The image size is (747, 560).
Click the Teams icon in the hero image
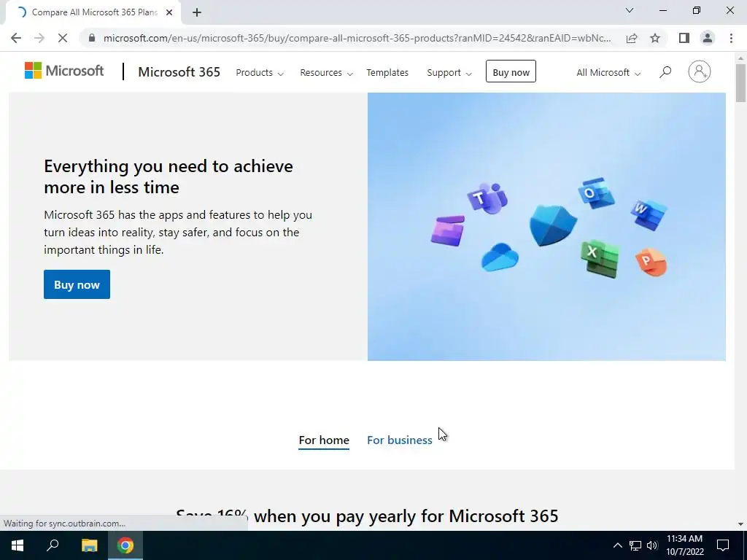click(487, 197)
